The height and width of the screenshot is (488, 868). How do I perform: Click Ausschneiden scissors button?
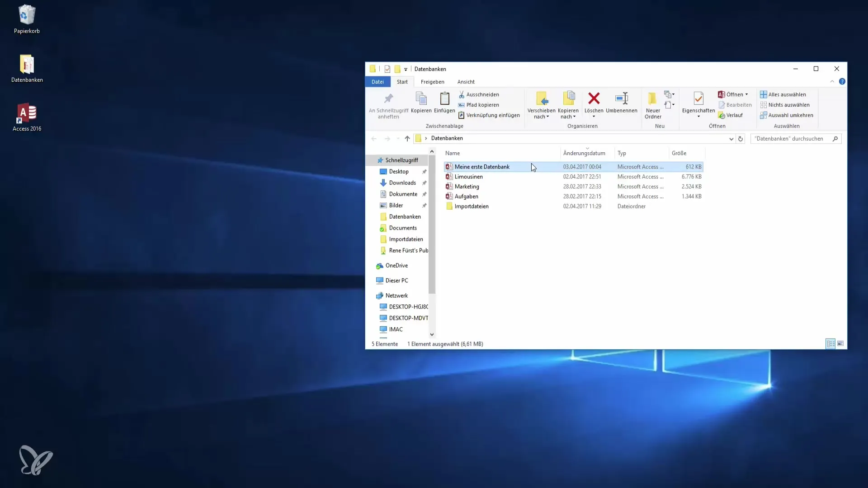click(479, 94)
